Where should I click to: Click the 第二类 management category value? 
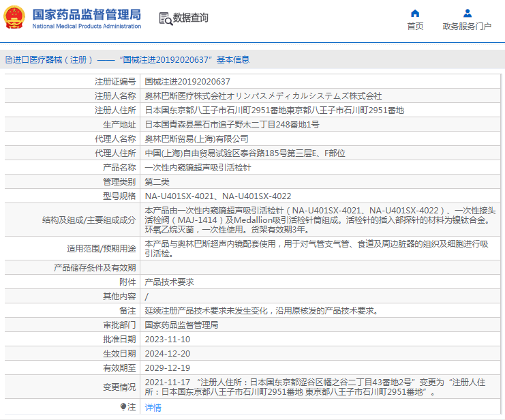pyautogui.click(x=157, y=181)
